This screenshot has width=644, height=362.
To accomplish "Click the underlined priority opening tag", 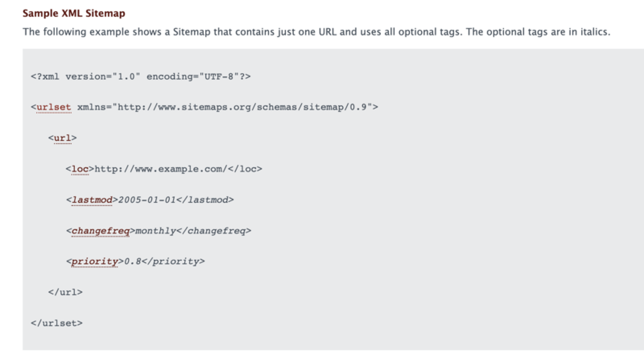I will (x=95, y=261).
